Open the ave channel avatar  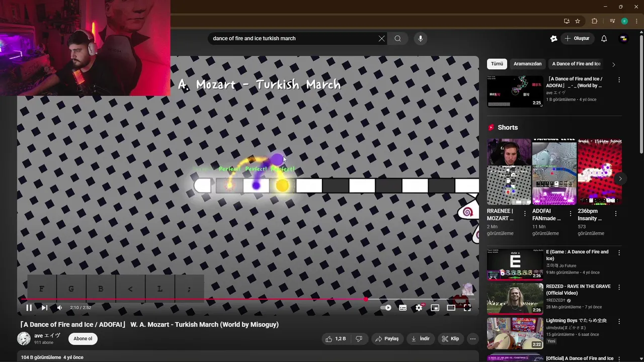[24, 339]
